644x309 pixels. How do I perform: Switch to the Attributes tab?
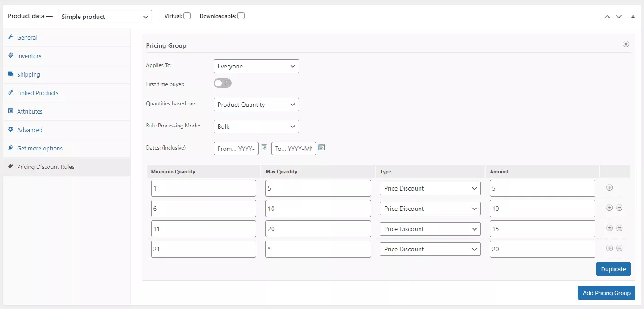coord(67,111)
